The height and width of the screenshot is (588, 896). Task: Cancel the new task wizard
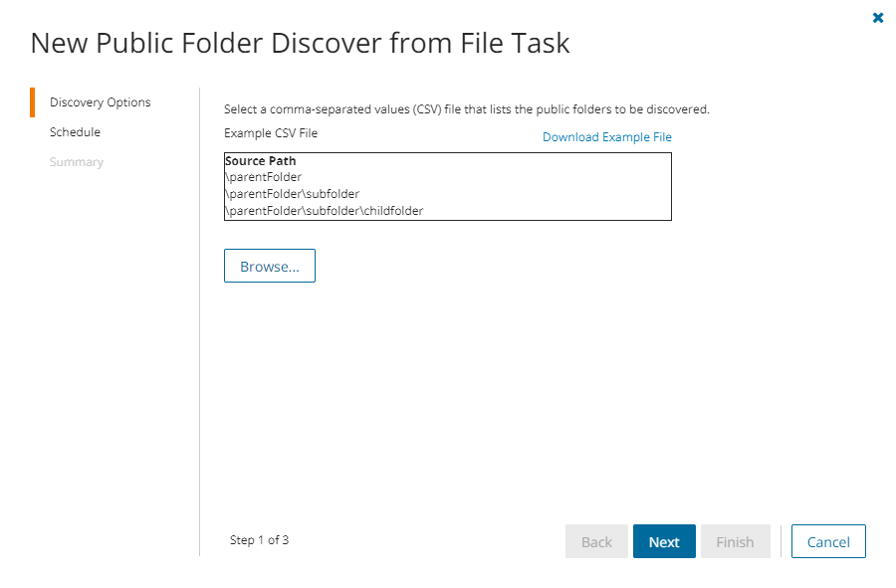point(828,542)
